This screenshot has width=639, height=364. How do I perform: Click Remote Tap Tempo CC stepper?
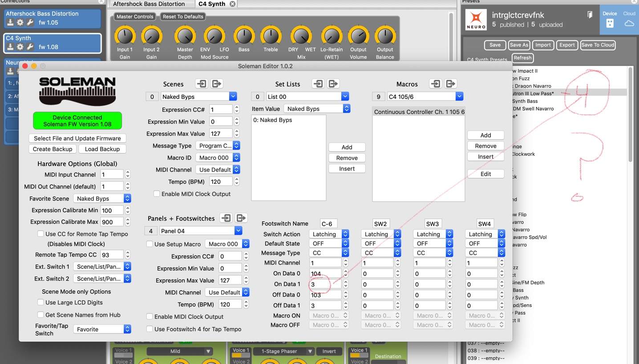[128, 255]
